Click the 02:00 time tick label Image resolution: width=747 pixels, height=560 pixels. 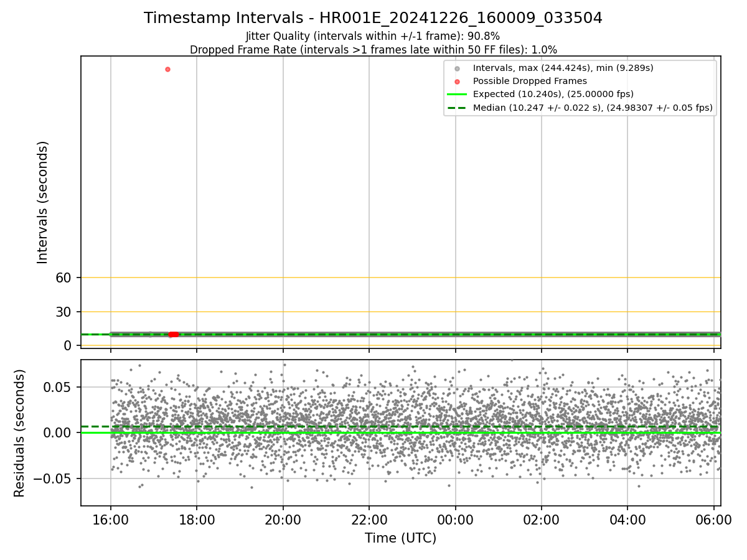541,519
